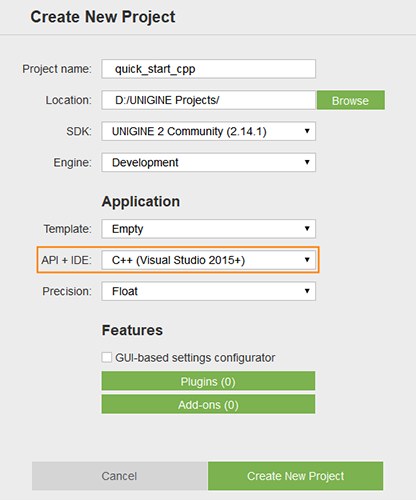Click the GUI-based settings configurator label

195,358
